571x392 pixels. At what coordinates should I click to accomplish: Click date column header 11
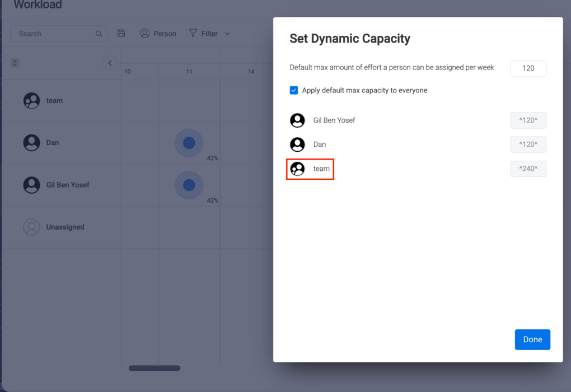[189, 72]
